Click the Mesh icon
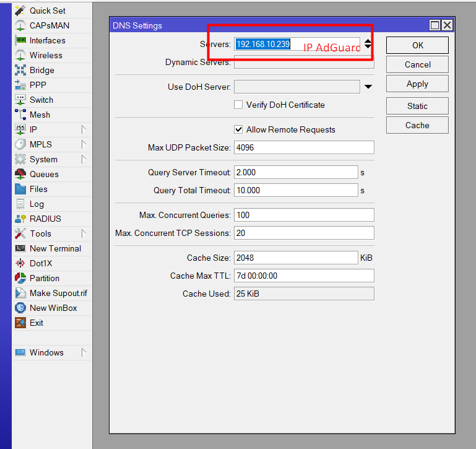Screen dimensions: 476x449 click(x=20, y=115)
